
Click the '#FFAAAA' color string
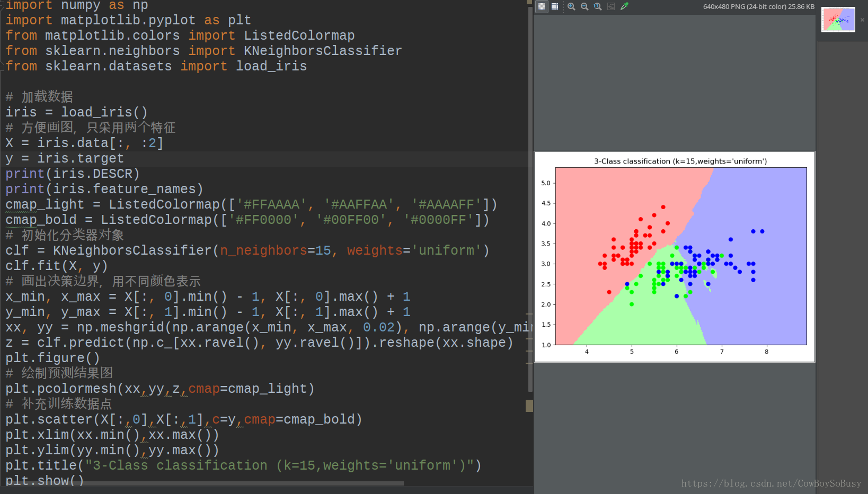271,204
